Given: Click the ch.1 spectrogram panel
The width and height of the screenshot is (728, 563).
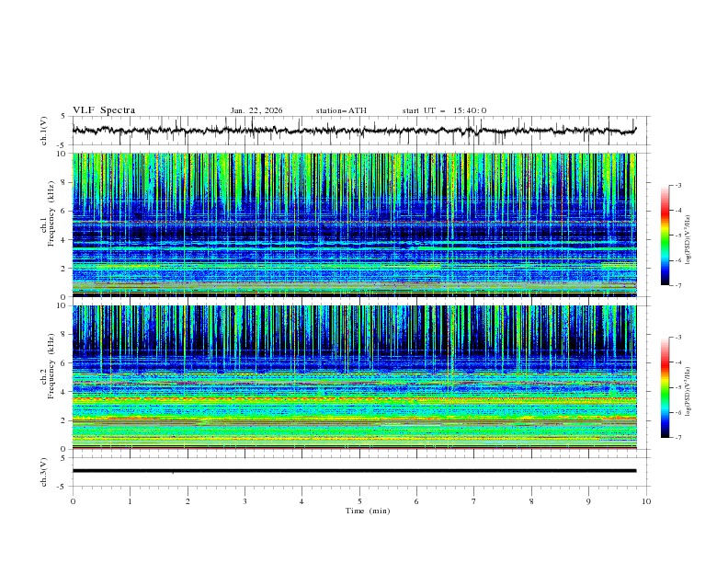Looking at the screenshot, I should click(354, 224).
